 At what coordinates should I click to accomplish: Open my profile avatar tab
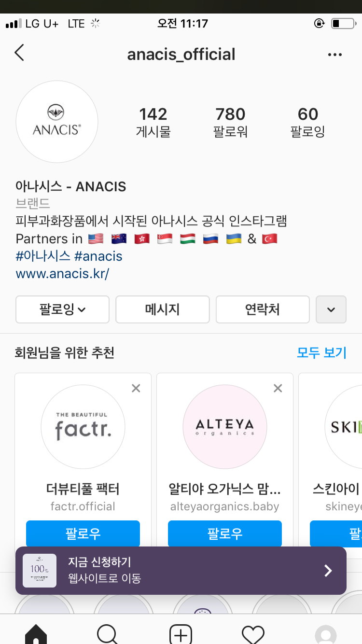[325, 634]
